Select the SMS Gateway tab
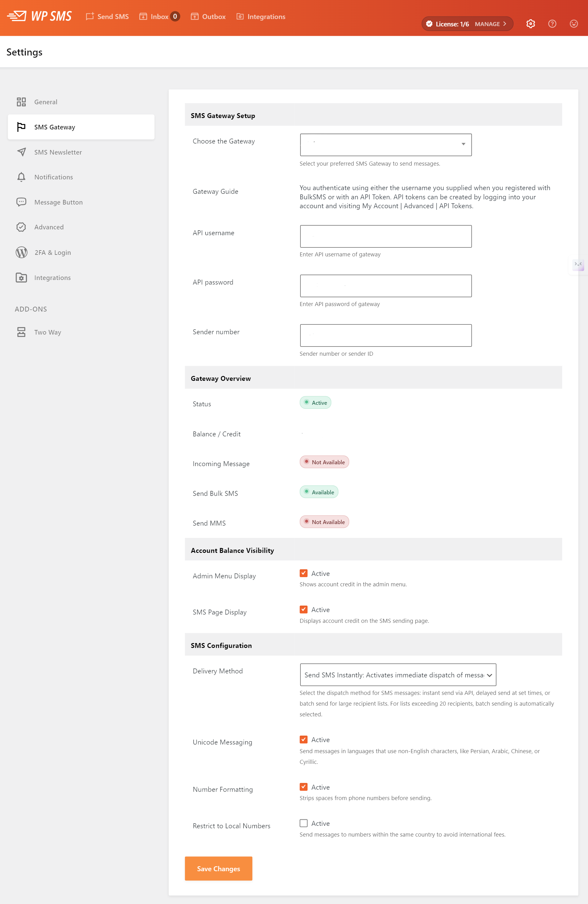 click(81, 127)
